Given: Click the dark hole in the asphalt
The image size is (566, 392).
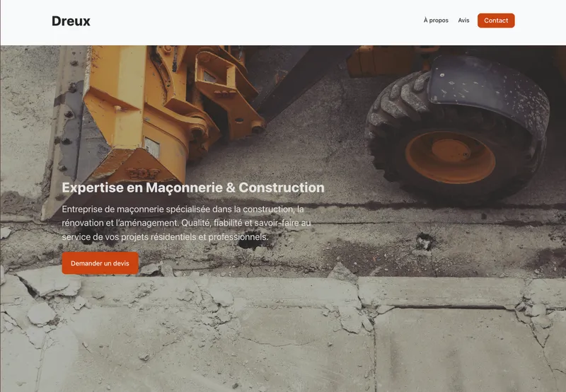Looking at the screenshot, I should click(x=250, y=243).
